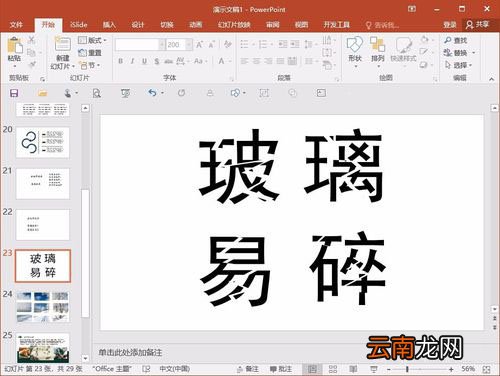
Task: Toggle Strikethrough formatting
Action: click(x=169, y=61)
